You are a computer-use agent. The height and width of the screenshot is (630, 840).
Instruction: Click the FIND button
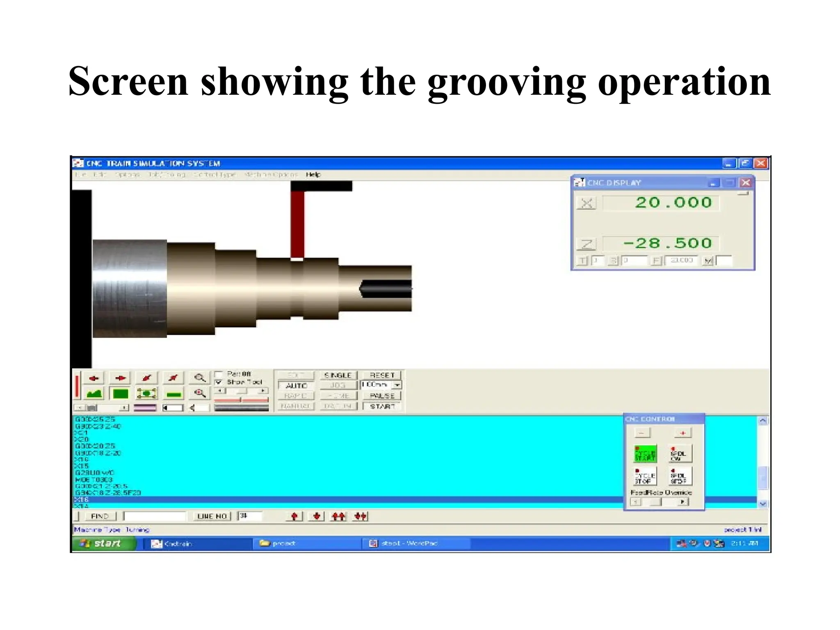[x=100, y=516]
